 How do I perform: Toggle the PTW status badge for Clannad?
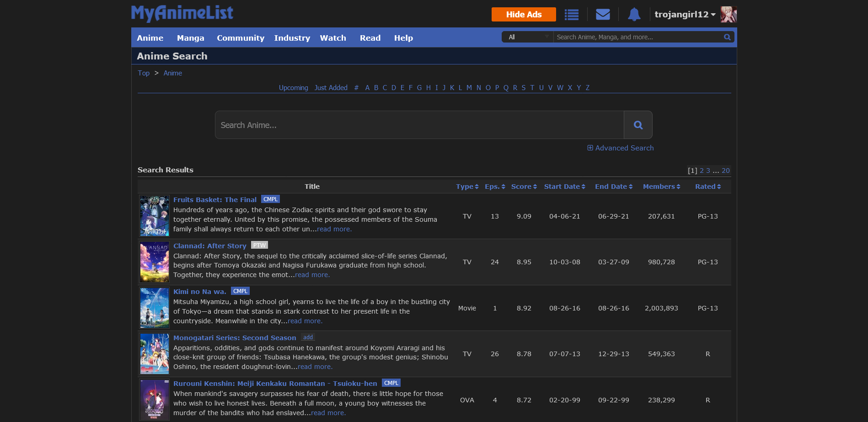(x=259, y=246)
